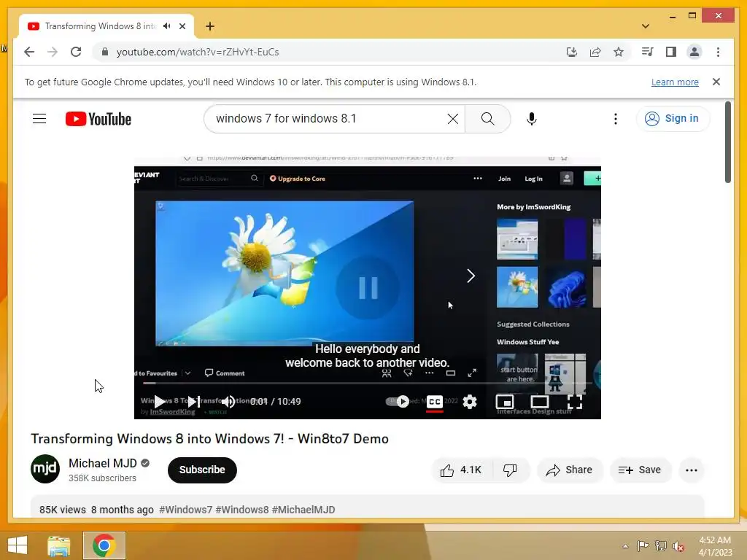Screen dimensions: 747x560
Task: Open File Explorer from taskbar
Action: coord(58,545)
